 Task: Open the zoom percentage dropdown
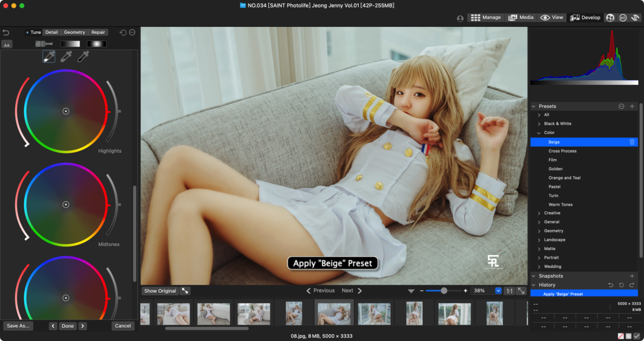point(499,291)
